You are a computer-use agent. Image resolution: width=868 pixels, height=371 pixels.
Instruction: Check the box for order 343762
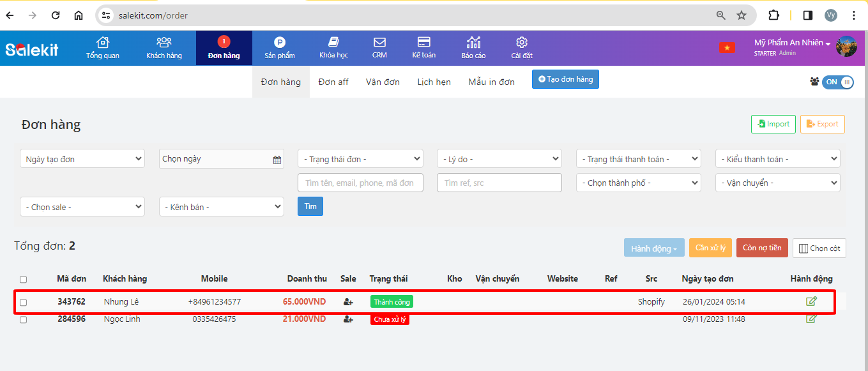(24, 302)
